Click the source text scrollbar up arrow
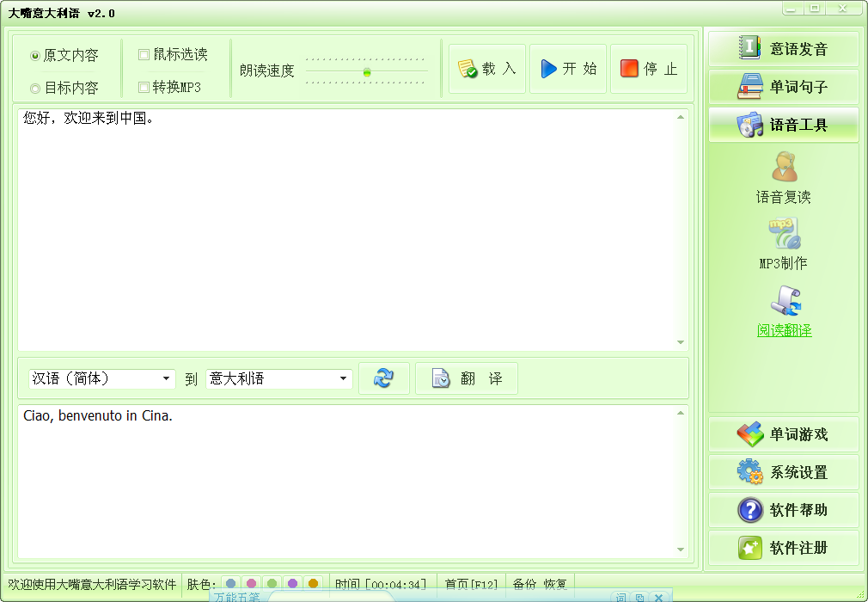The width and height of the screenshot is (868, 602). click(x=681, y=117)
